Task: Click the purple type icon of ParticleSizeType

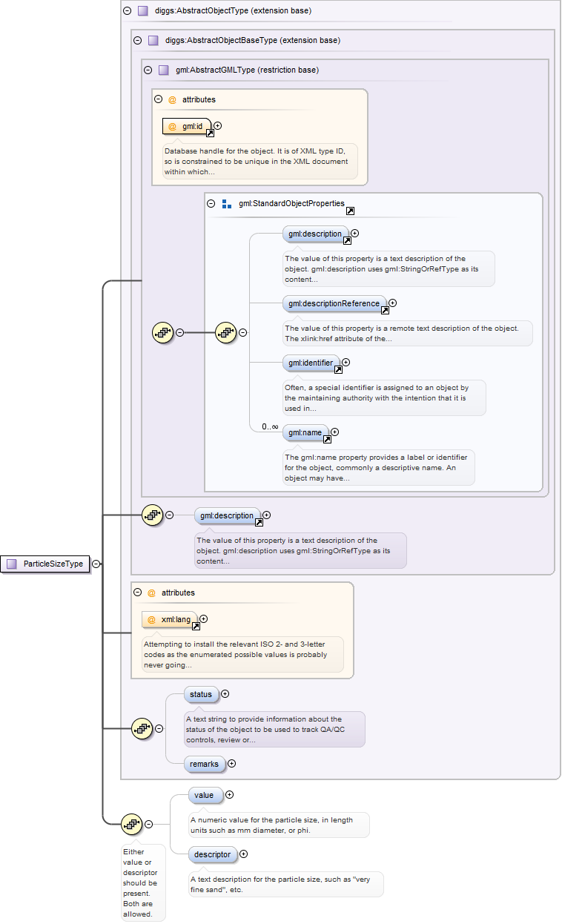Action: pyautogui.click(x=12, y=564)
